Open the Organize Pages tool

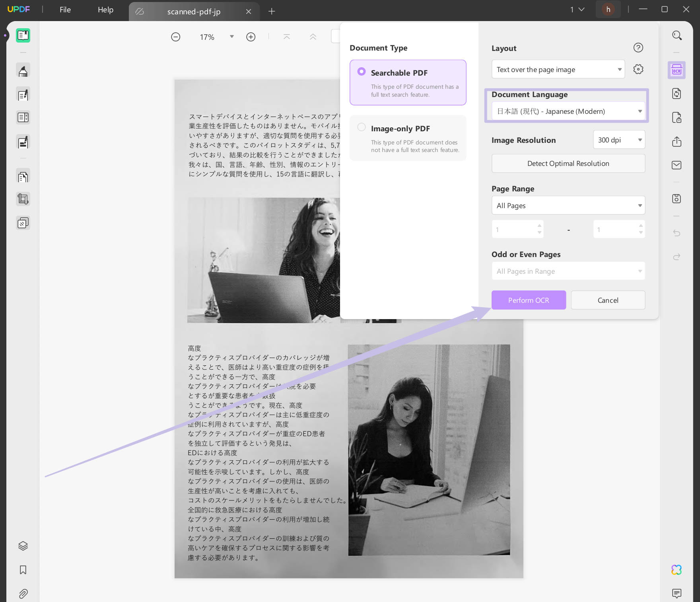tap(23, 117)
